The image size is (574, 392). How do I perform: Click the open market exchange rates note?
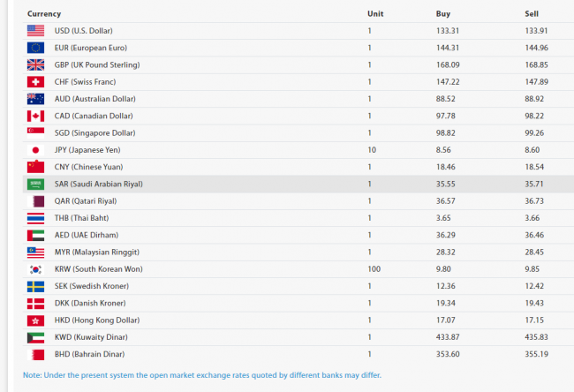coord(202,375)
